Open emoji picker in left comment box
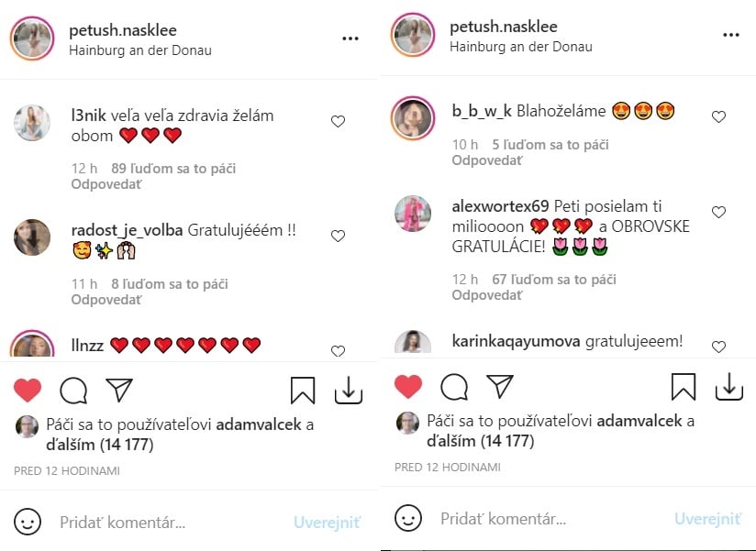The image size is (756, 551). (28, 522)
